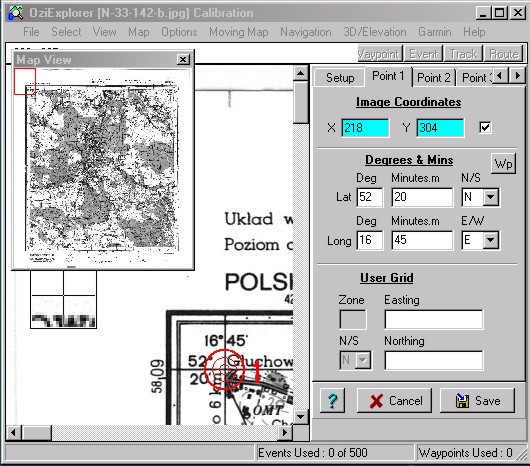Click the map's horizontal scrollbar left arrow
This screenshot has width=530, height=466.
[x=14, y=432]
